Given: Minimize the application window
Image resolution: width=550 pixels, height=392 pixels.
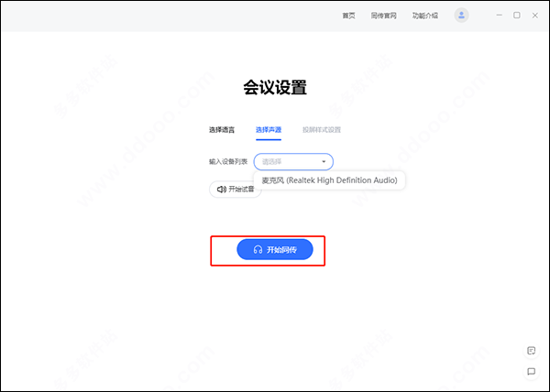Looking at the screenshot, I should (x=500, y=16).
